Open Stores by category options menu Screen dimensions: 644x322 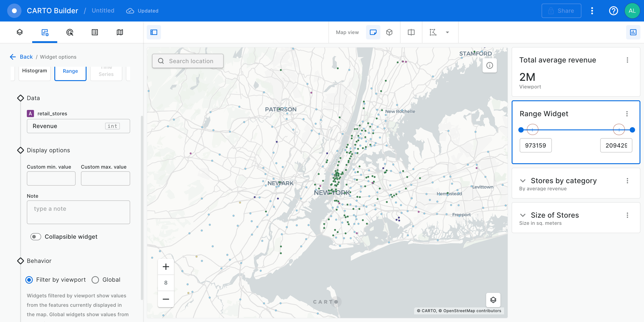click(627, 181)
